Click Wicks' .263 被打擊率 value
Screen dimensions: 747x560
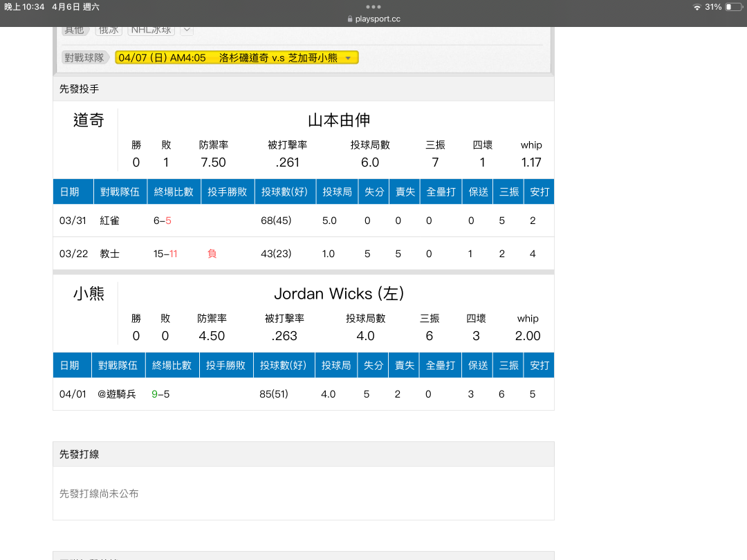point(284,336)
